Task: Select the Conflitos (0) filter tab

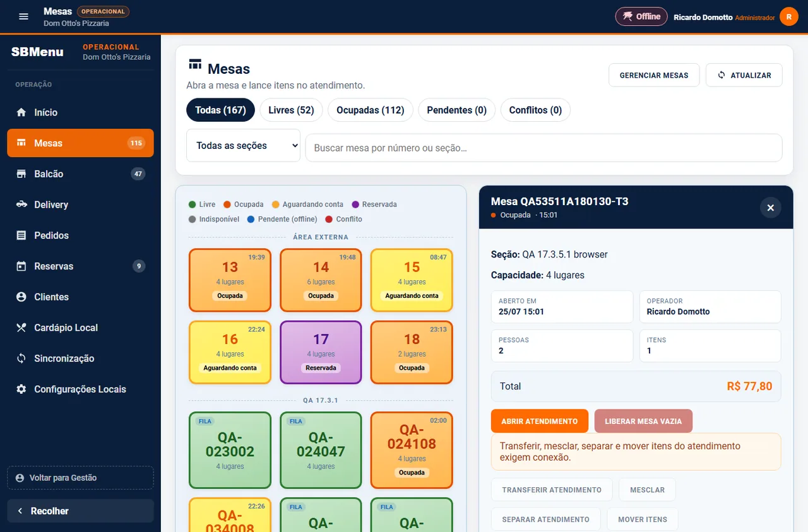Action: [535, 110]
